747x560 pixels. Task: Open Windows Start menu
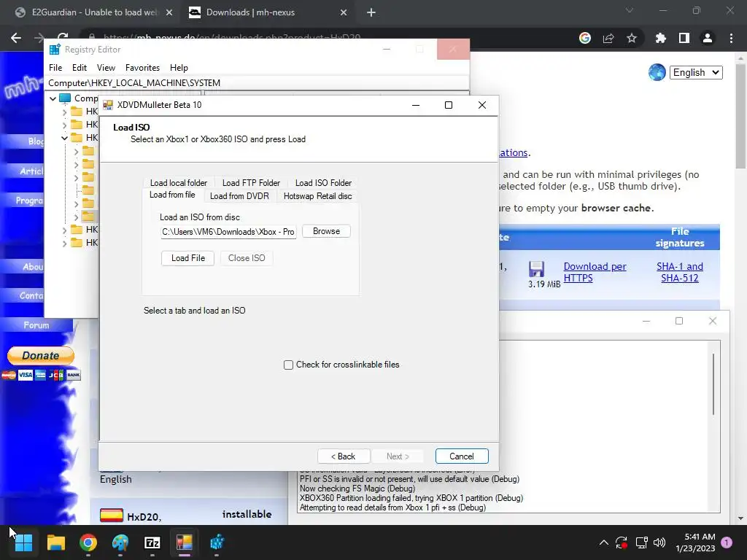23,542
